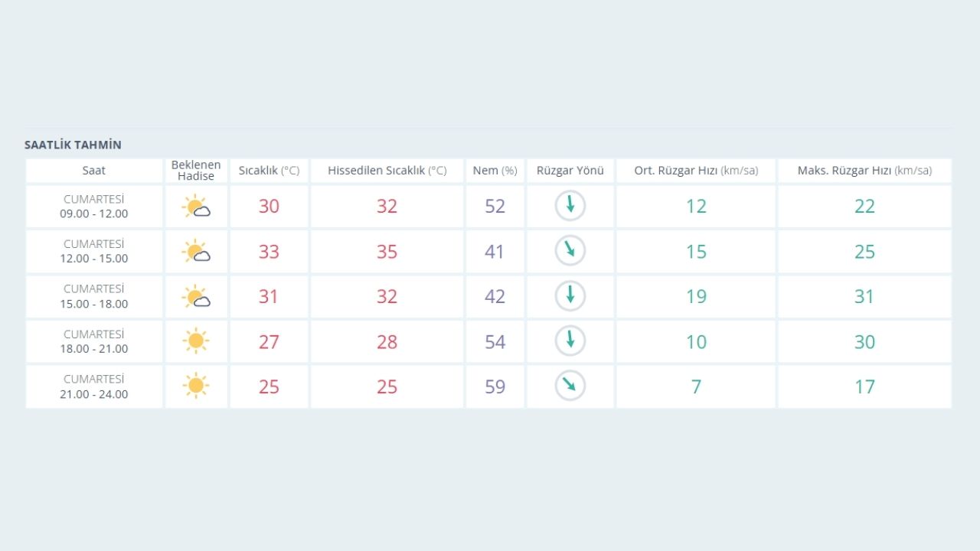Screen dimensions: 980x551
Task: Click wind direction arrow for 21.00 - 24.00
Action: (x=570, y=386)
